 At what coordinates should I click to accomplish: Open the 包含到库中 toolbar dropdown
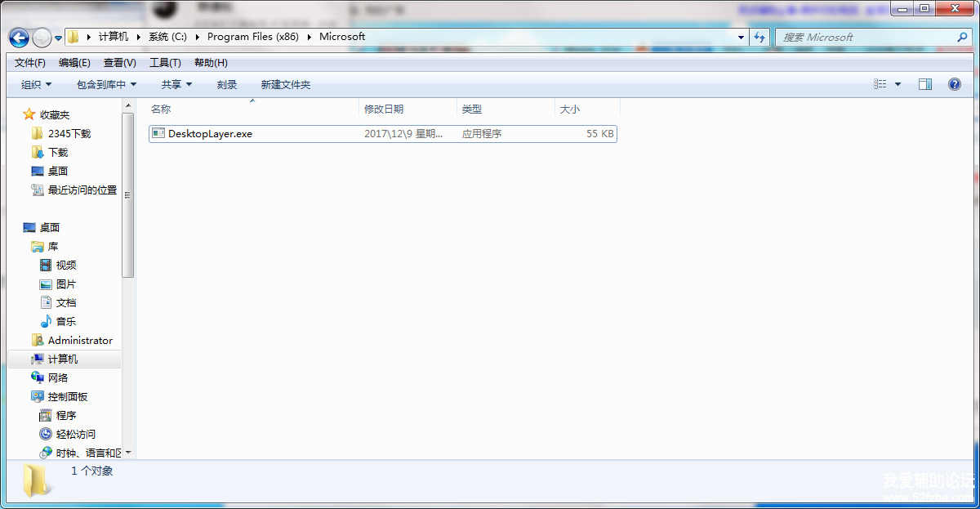106,85
